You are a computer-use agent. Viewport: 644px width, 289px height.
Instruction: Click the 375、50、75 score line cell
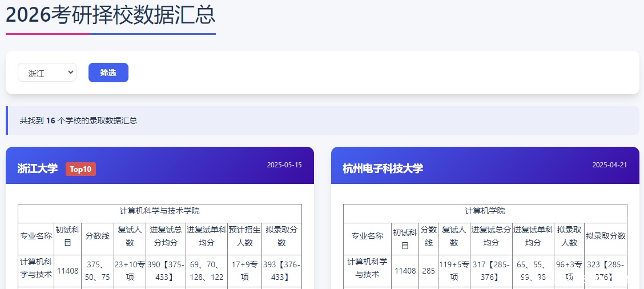point(97,271)
